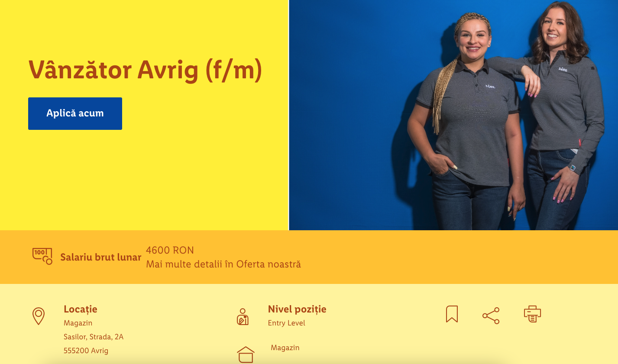This screenshot has height=364, width=618.
Task: Click the Aplică acum button
Action: tap(75, 113)
